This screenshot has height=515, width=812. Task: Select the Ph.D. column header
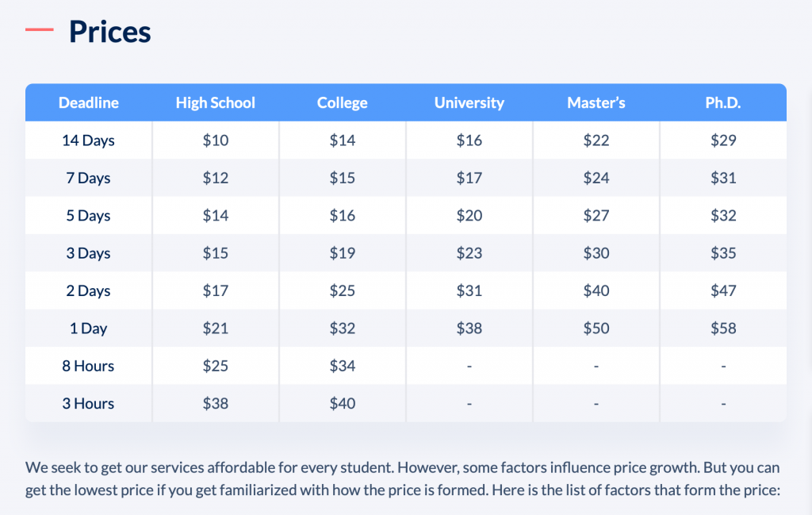pos(723,102)
